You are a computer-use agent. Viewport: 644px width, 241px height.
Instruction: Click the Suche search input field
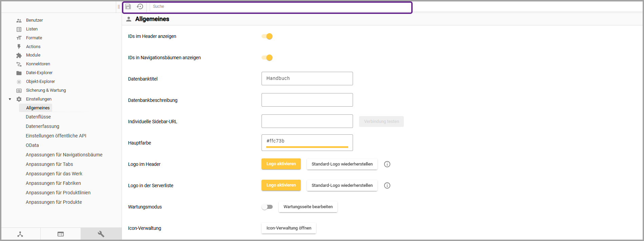click(280, 6)
